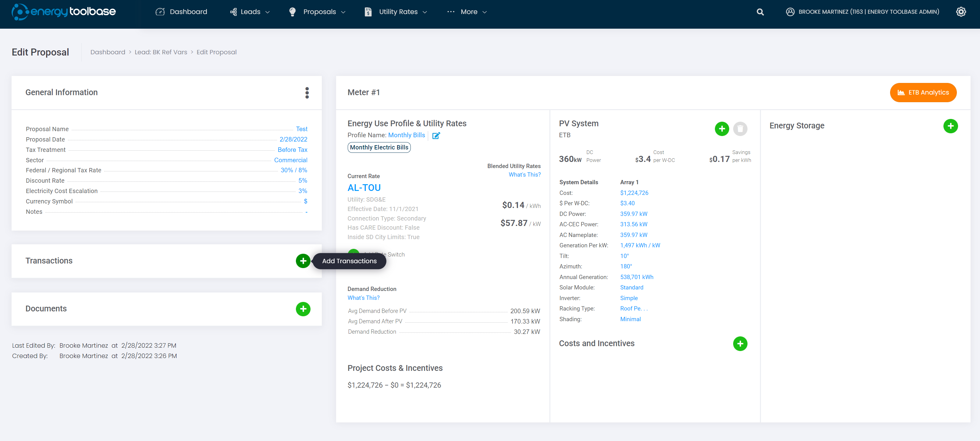Edit the Proposal Name value Test
The height and width of the screenshot is (441, 980).
(x=302, y=129)
